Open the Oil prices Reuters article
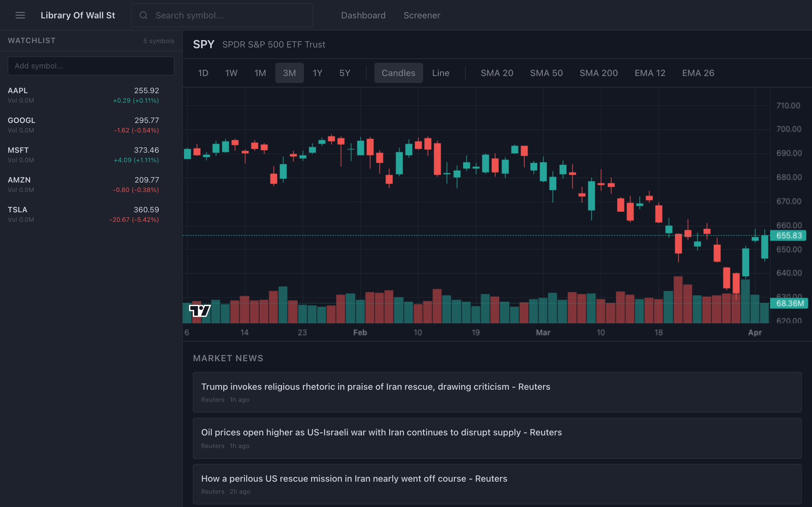 pos(381,432)
